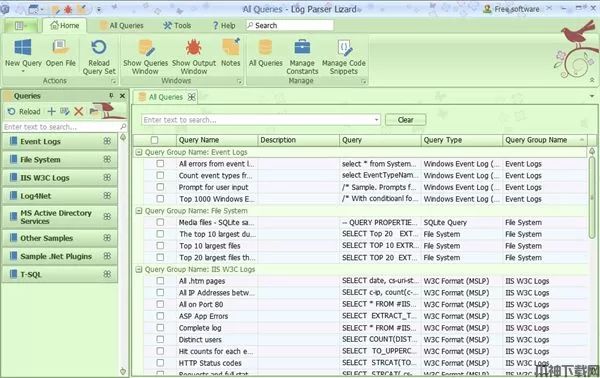Collapse the IIS W3C Logs query group
The height and width of the screenshot is (378, 600).
pos(139,269)
